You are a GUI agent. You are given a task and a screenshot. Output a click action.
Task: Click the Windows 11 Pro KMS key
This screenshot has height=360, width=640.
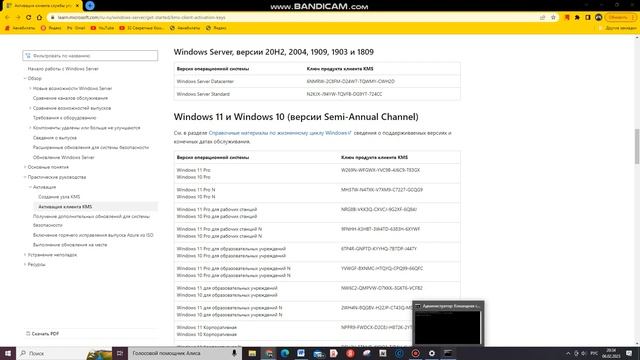tap(380, 170)
